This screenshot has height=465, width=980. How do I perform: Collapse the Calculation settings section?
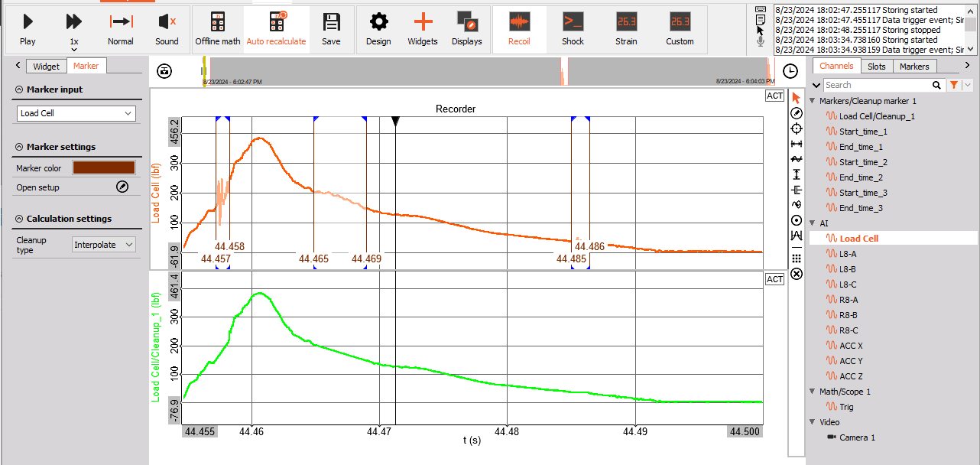click(x=18, y=219)
